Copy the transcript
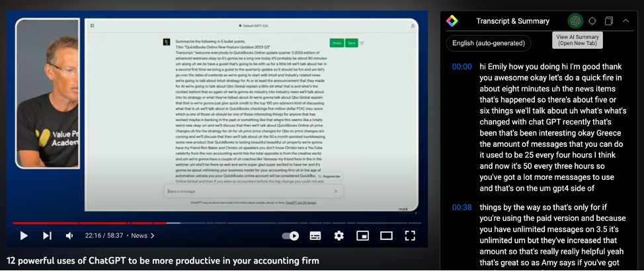Viewport: 644px width, 271px height. click(x=609, y=20)
